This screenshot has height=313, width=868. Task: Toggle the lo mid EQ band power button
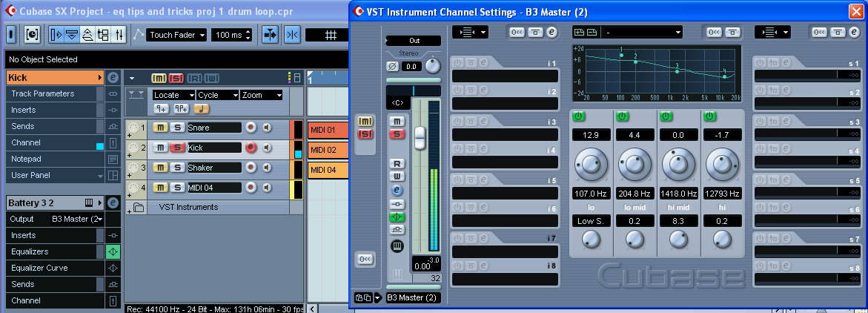point(622,116)
